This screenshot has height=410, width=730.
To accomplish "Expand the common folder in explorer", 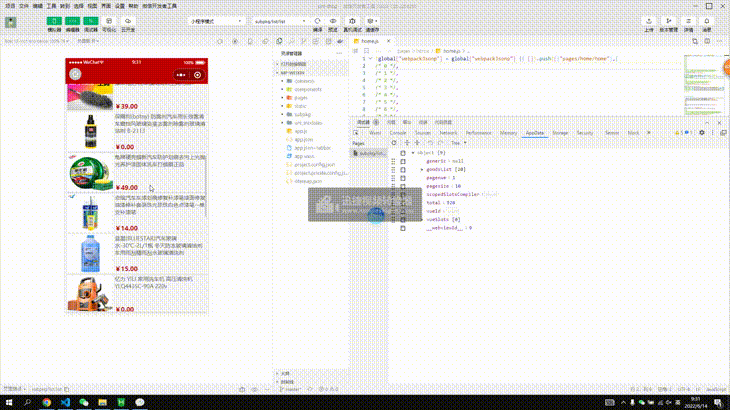I will click(304, 81).
